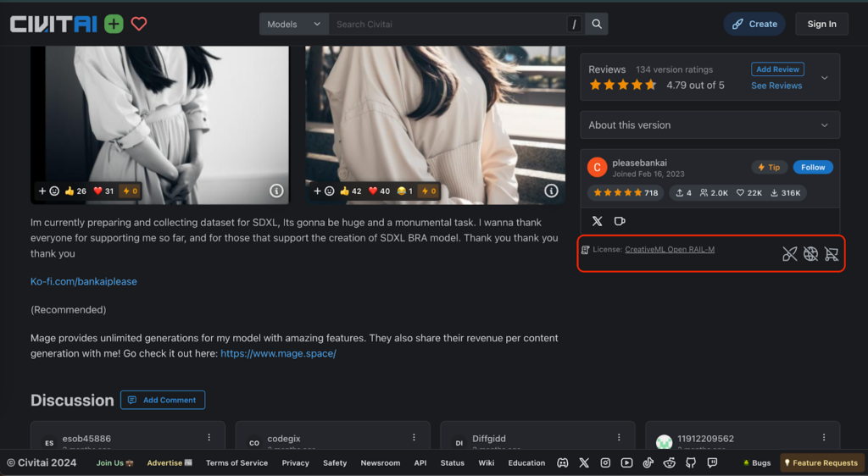Image resolution: width=868 pixels, height=476 pixels.
Task: Open the Models search category dropdown
Action: coord(293,25)
